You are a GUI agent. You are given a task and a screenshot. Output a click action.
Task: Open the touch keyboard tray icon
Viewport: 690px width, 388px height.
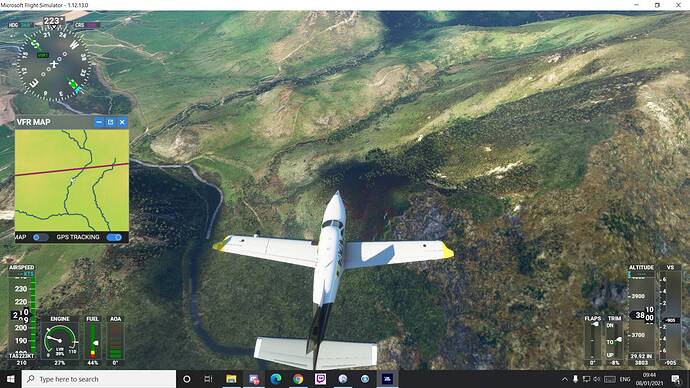coord(610,379)
